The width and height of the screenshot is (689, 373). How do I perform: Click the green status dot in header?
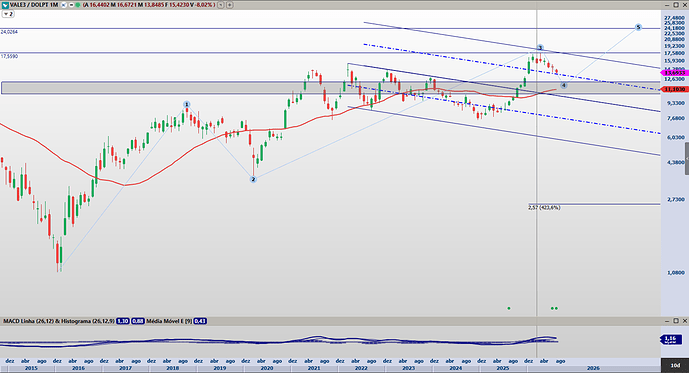pyautogui.click(x=78, y=5)
